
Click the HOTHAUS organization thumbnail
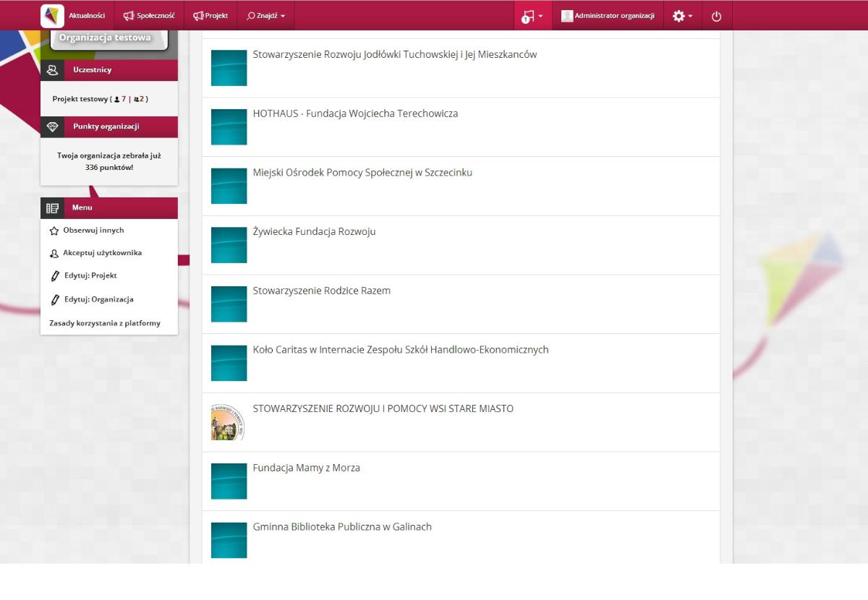(x=229, y=127)
